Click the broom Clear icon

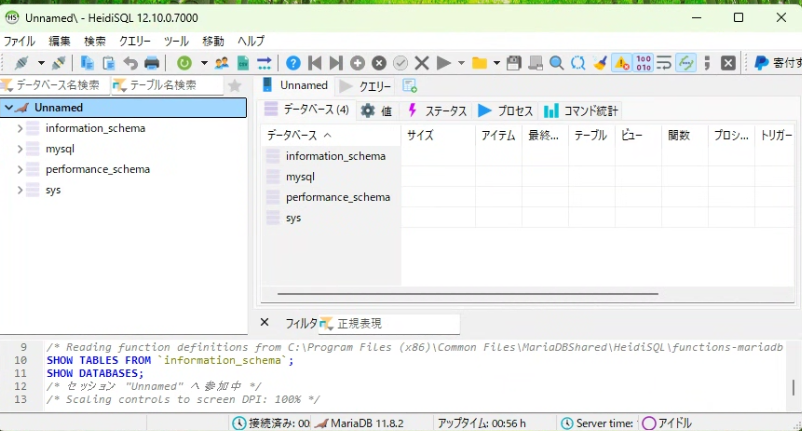pyautogui.click(x=600, y=63)
